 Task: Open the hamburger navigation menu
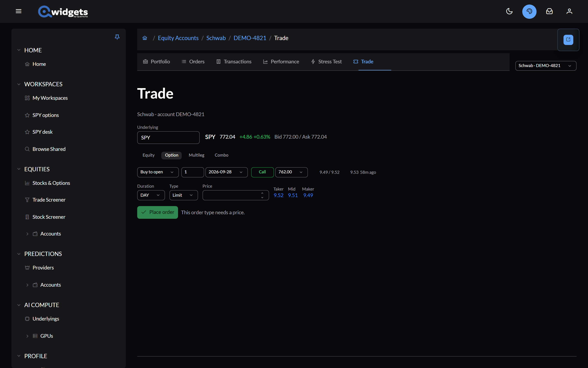[19, 11]
